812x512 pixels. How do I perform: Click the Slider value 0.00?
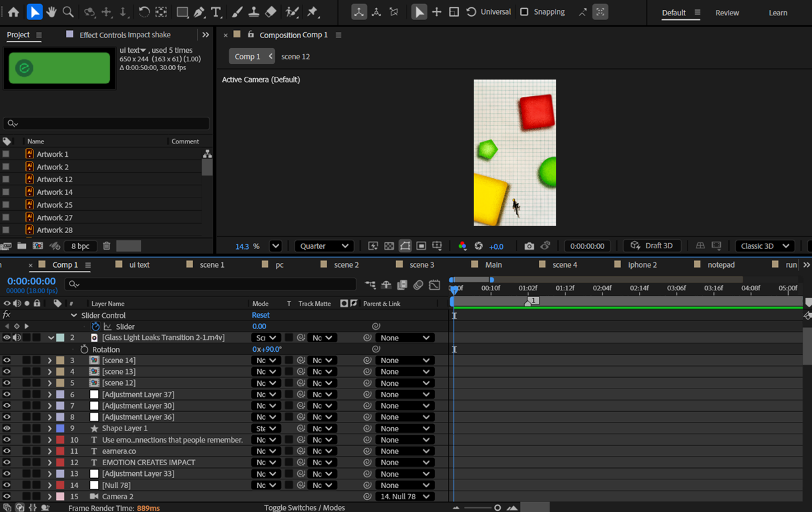point(259,326)
